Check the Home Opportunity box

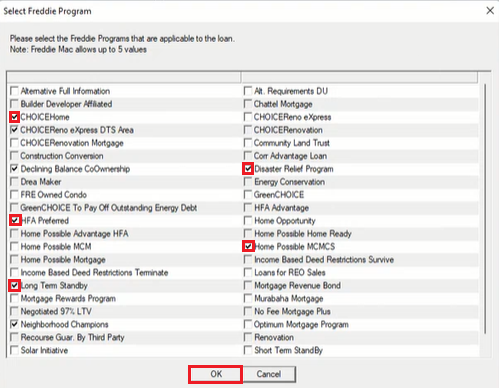coord(248,221)
